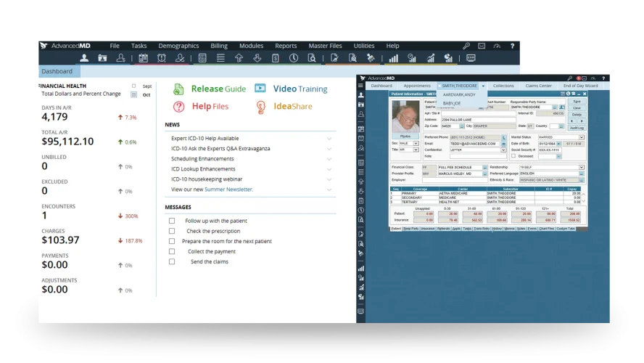Mark 'Send the claims' as done
Viewport: 644px width, 363px height.
[x=172, y=261]
